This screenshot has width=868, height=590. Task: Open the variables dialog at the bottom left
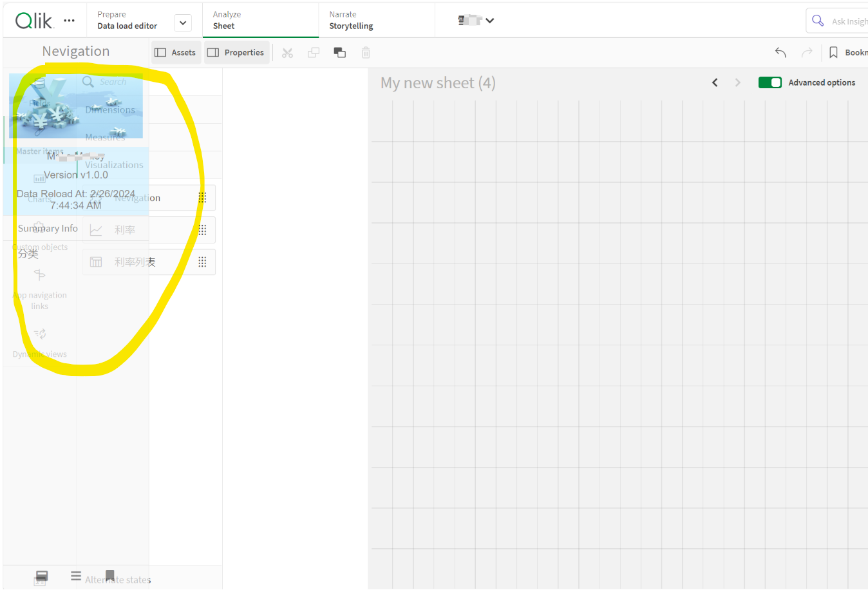click(40, 578)
